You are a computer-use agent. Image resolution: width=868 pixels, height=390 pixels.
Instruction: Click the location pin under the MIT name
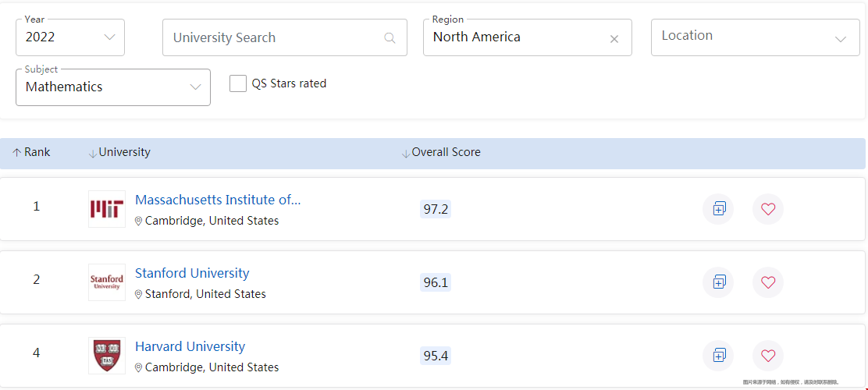139,222
